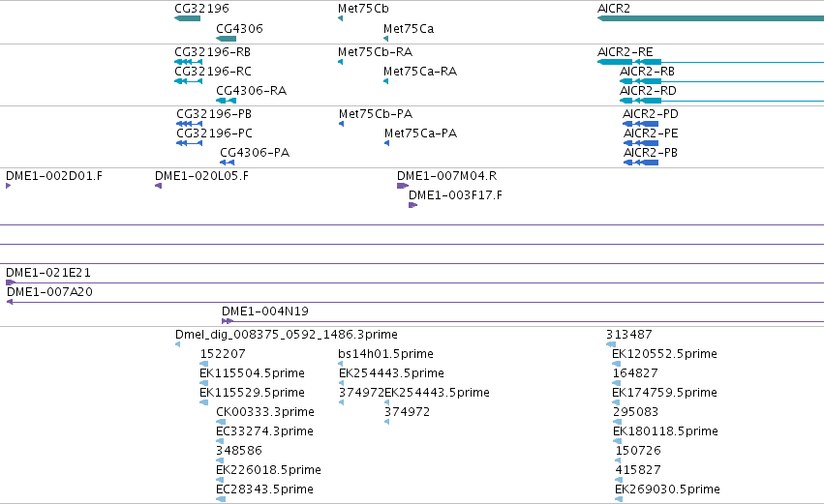Open transcript CG4306-RA

coord(251,91)
